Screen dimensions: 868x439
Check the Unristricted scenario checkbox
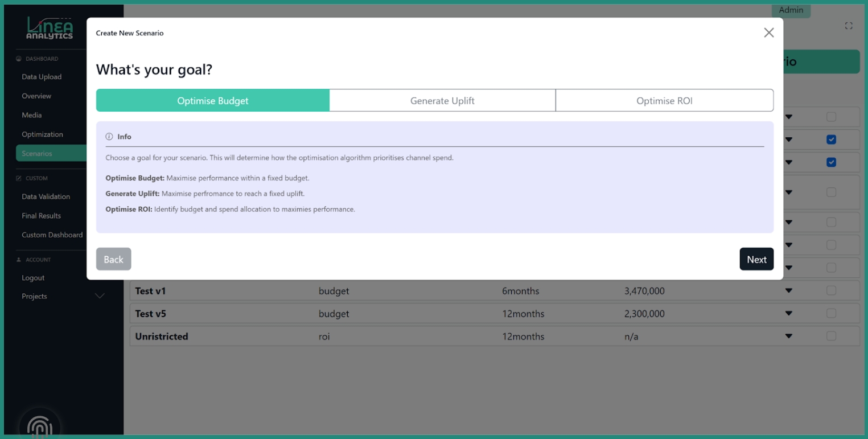coord(831,337)
